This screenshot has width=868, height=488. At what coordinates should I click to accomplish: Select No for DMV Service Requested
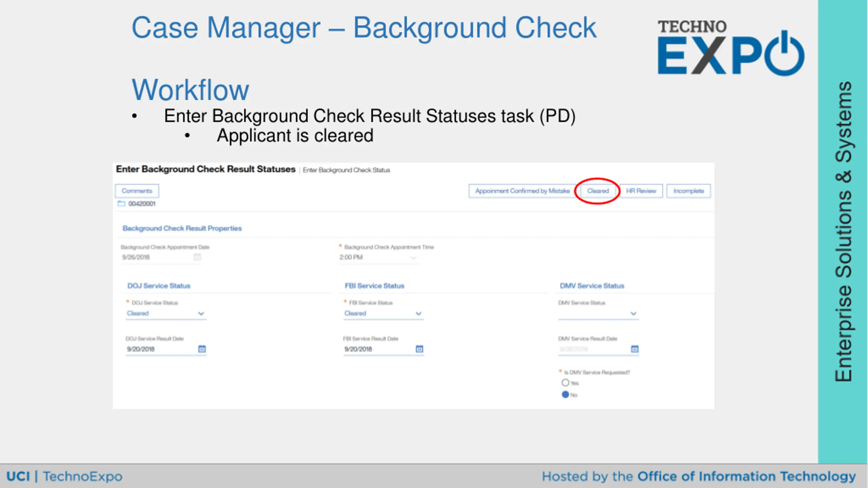coord(565,394)
